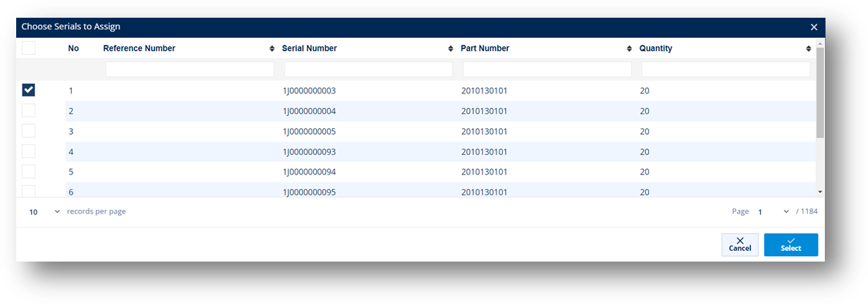Select row with serial 1J0000000094
The width and height of the screenshot is (868, 304).
(x=29, y=171)
